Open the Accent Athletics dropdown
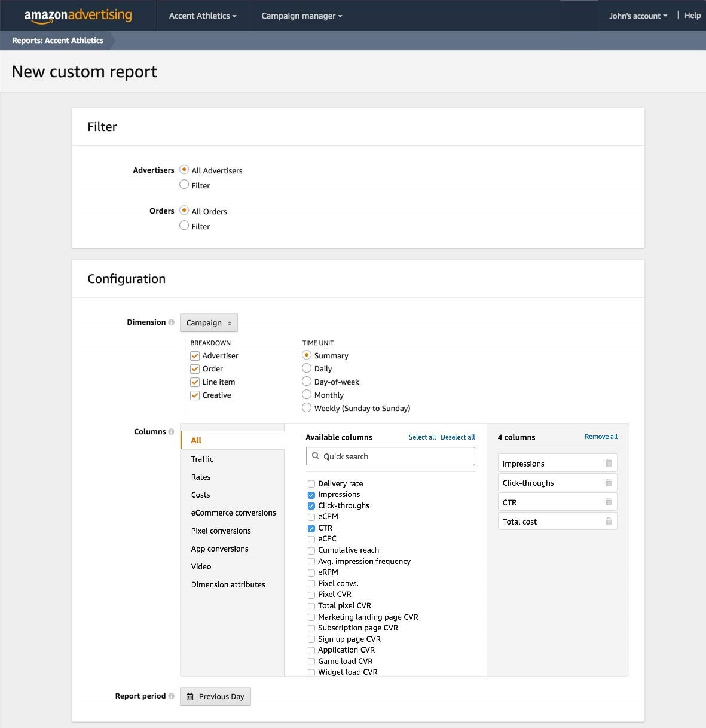Image resolution: width=706 pixels, height=728 pixels. 203,16
